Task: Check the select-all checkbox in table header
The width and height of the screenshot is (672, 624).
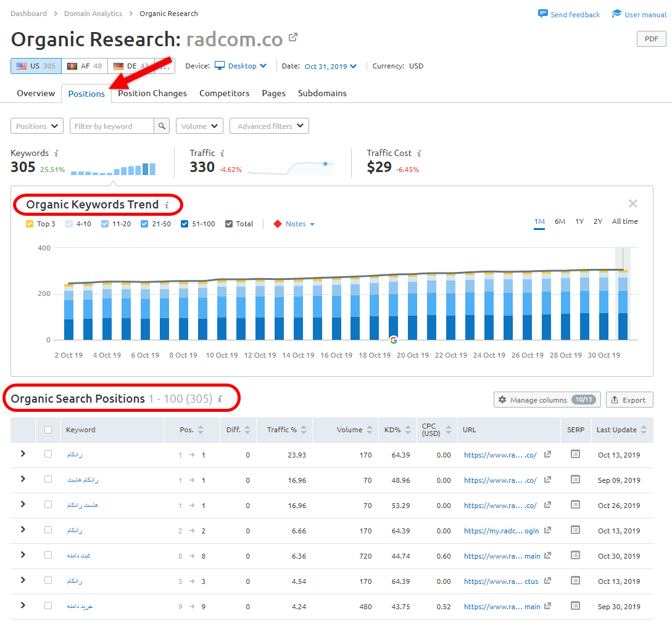Action: click(48, 430)
